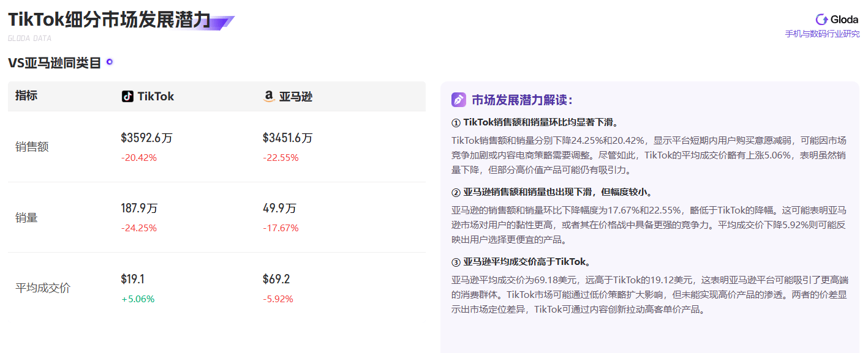868x353 pixels.
Task: Click the green +5.06% change indicator
Action: [x=138, y=299]
